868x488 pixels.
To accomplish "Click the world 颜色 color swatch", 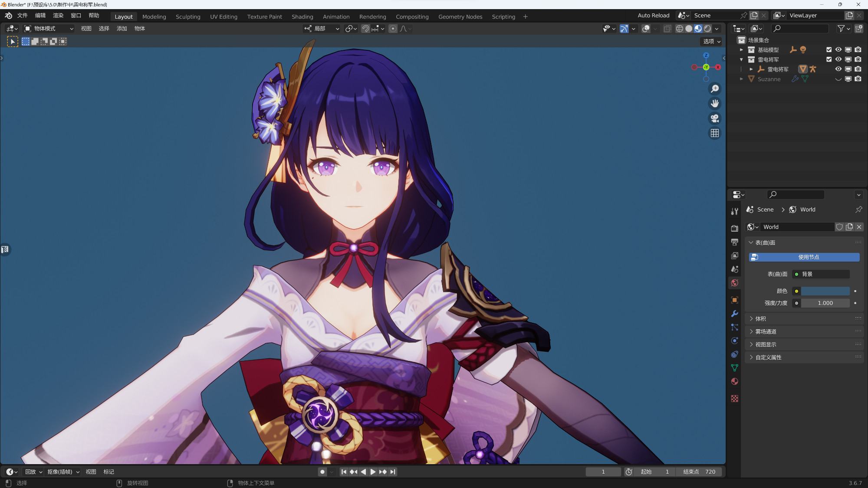I will click(x=825, y=291).
